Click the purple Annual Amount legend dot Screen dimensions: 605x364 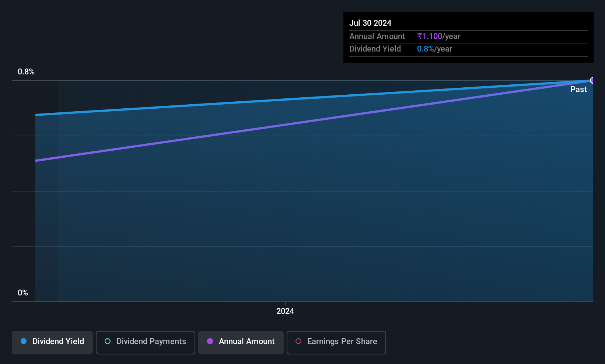(x=210, y=341)
